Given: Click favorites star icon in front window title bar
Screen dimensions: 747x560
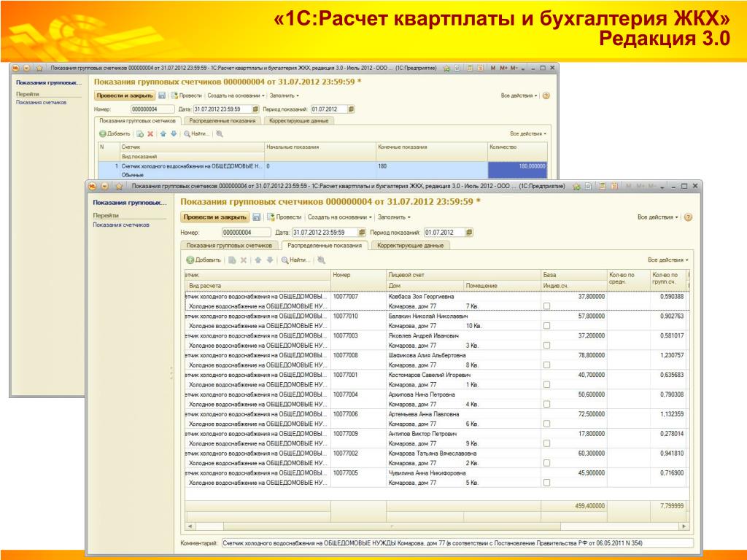Looking at the screenshot, I should point(119,186).
